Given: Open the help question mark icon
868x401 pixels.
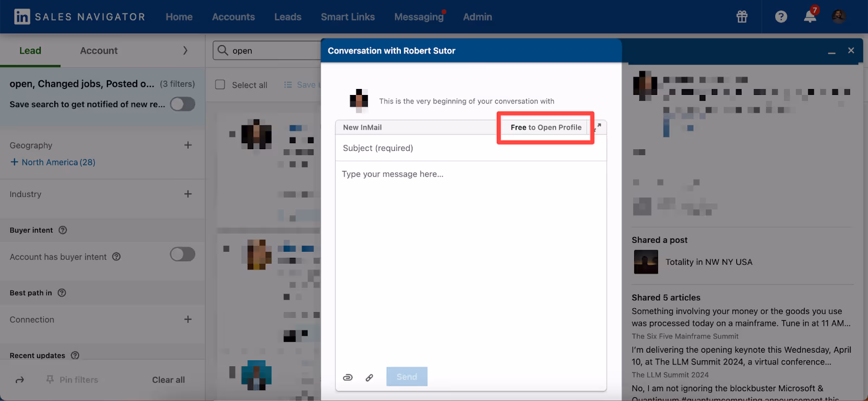Looking at the screenshot, I should pyautogui.click(x=781, y=17).
